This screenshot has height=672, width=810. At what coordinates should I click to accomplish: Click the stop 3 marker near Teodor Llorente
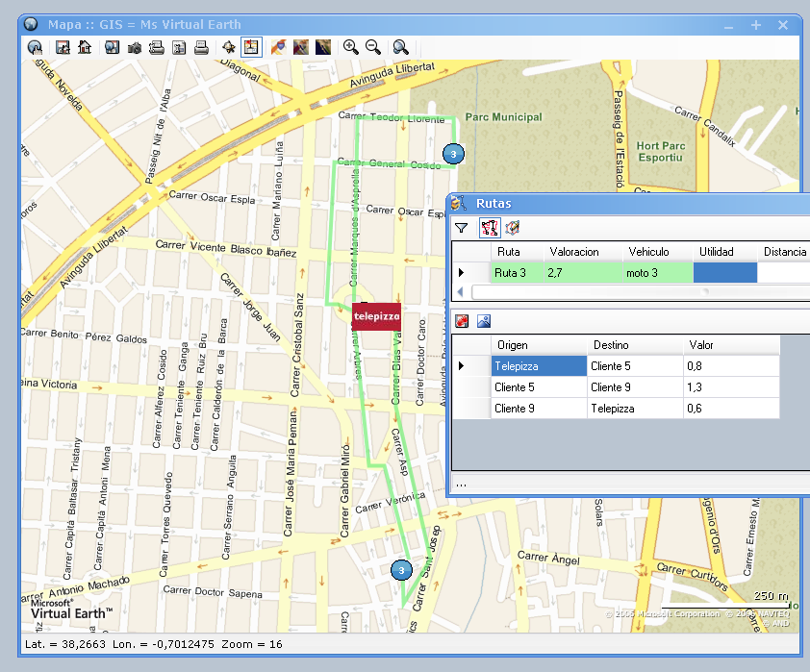click(x=452, y=153)
